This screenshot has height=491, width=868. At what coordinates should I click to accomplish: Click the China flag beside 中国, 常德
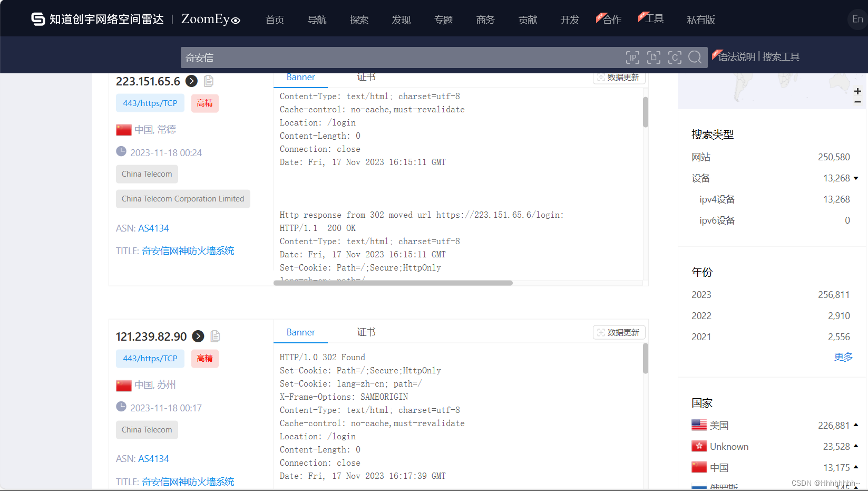point(124,130)
